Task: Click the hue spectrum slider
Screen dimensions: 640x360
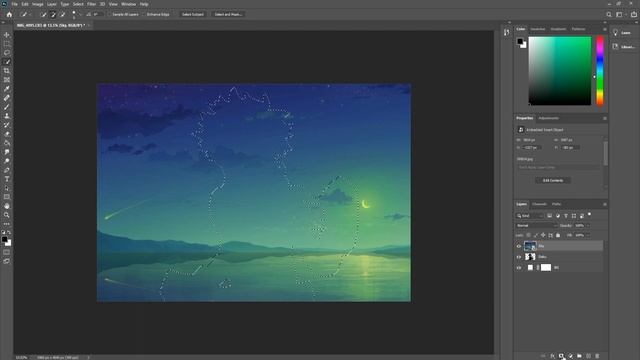Action: pos(600,71)
